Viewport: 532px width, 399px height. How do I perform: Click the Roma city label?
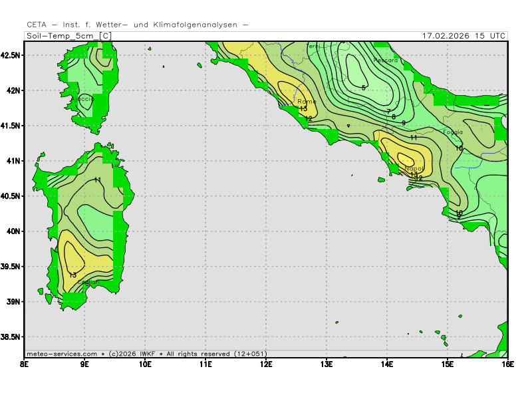coord(306,102)
